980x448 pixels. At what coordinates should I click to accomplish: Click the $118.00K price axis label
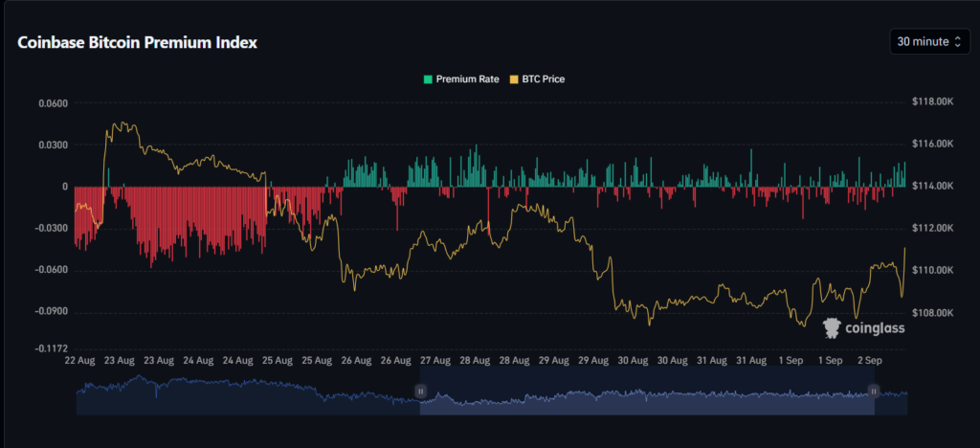933,101
